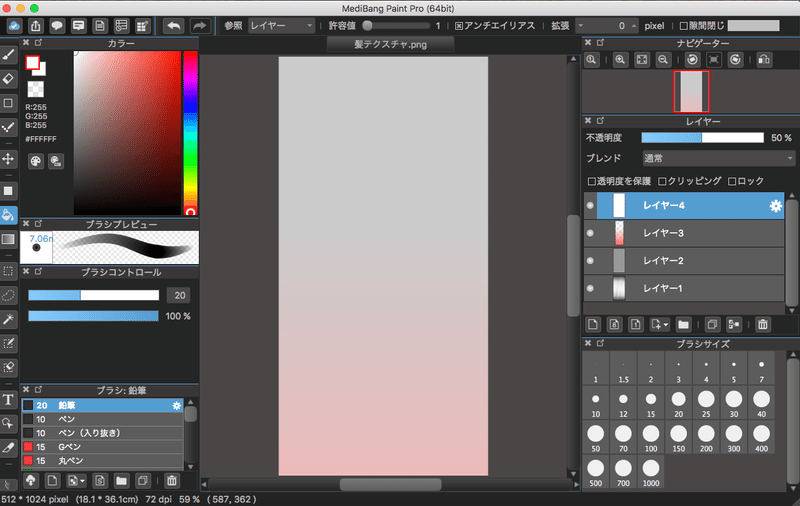The image size is (800, 506).
Task: Toggle アンチエイリアス checkbox
Action: (x=459, y=26)
